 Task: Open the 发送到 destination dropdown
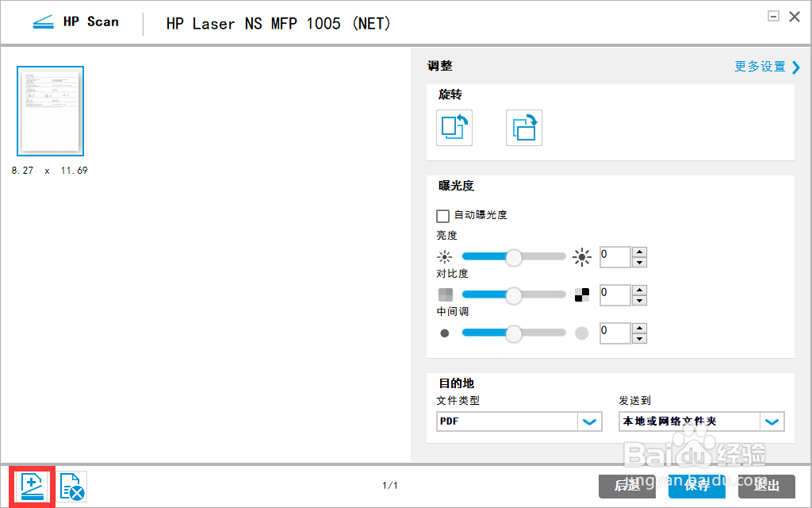click(701, 421)
